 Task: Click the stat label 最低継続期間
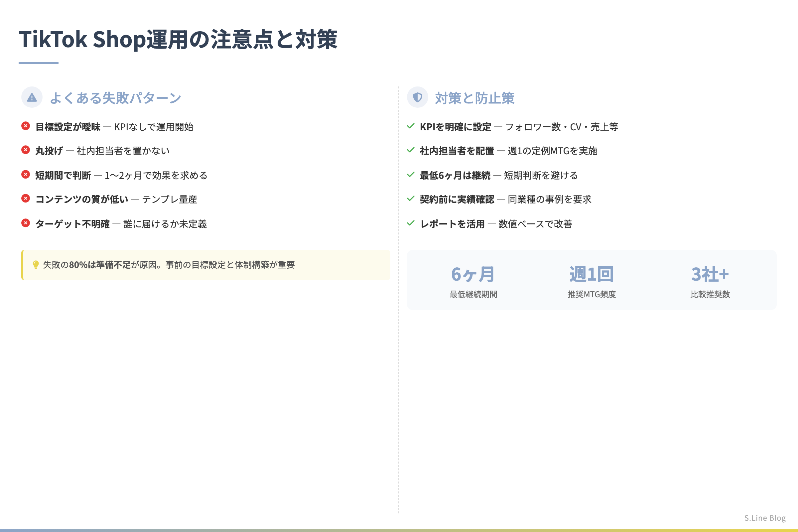point(473,294)
